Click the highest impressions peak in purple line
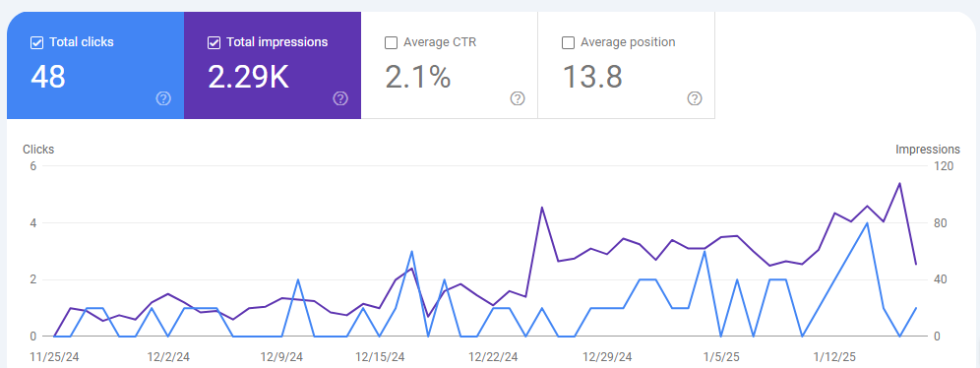This screenshot has width=980, height=368. tap(899, 183)
